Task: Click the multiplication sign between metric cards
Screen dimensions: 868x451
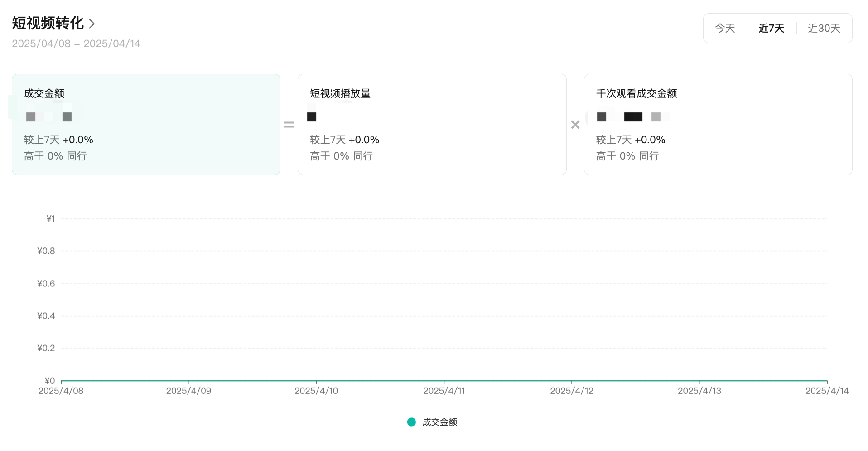Action: pyautogui.click(x=575, y=125)
